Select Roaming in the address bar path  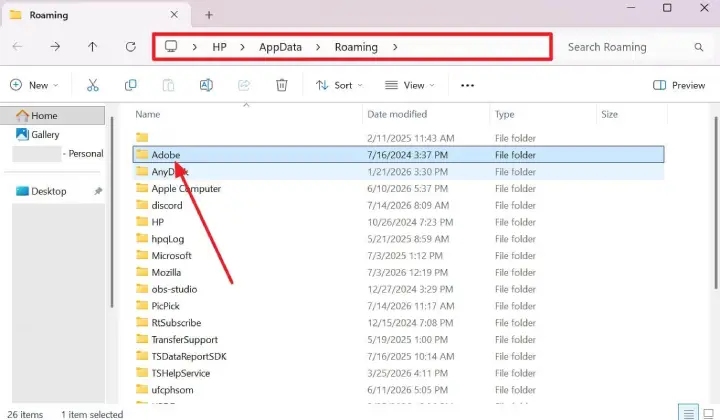point(356,47)
